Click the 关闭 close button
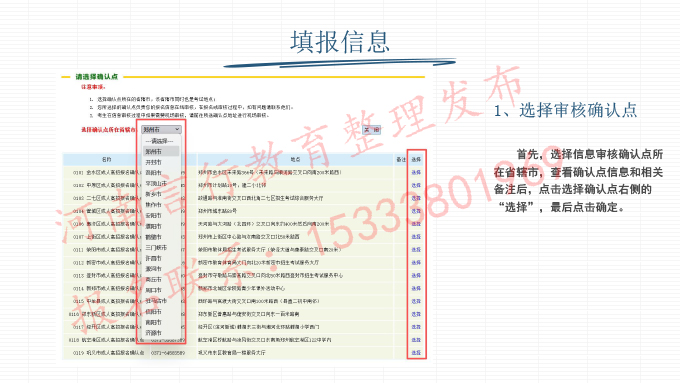 coord(372,130)
